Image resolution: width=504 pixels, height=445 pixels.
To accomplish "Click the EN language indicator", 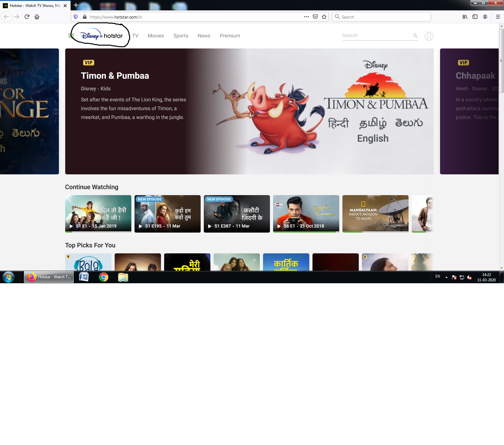I will (438, 276).
